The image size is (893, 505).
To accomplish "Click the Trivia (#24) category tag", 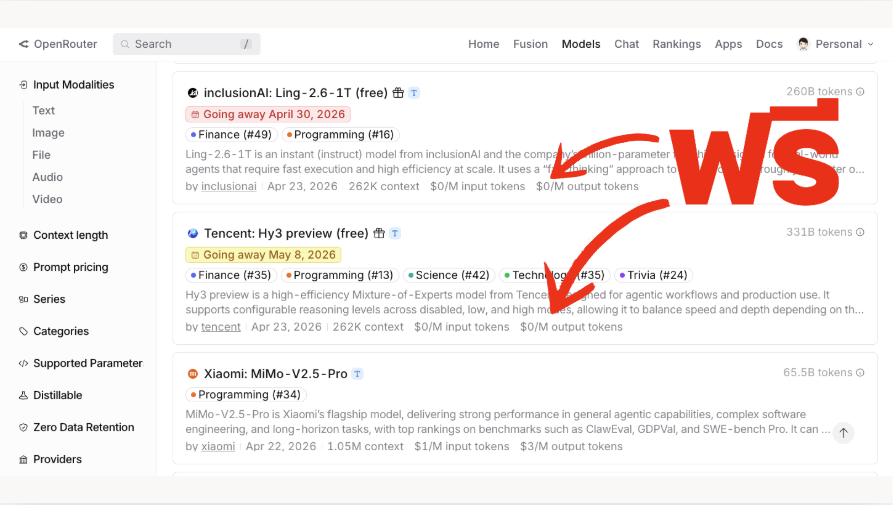I will pyautogui.click(x=654, y=276).
